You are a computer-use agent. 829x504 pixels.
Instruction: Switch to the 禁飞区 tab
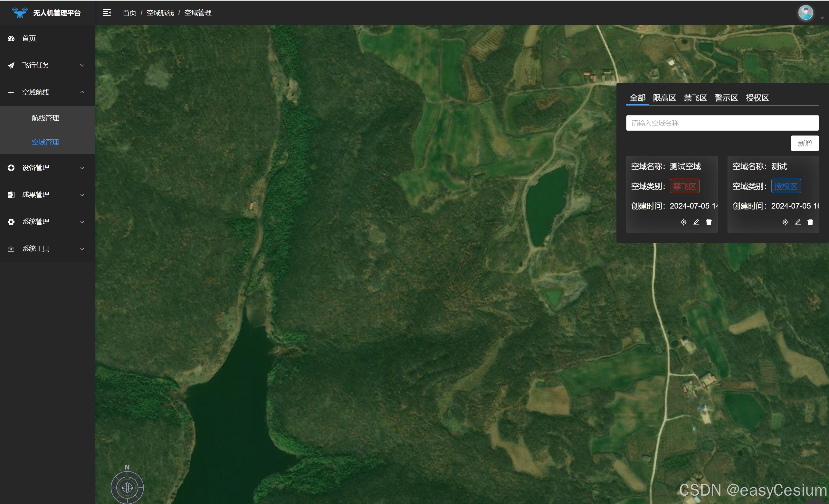695,98
